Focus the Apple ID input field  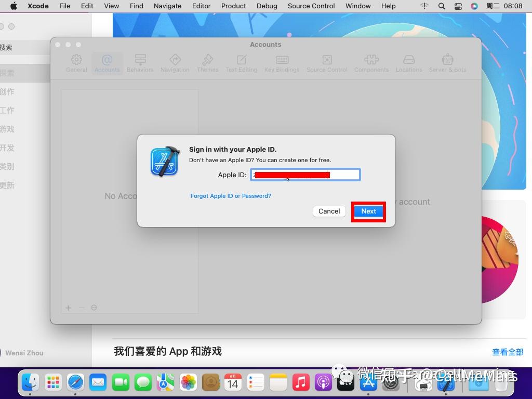tap(305, 175)
